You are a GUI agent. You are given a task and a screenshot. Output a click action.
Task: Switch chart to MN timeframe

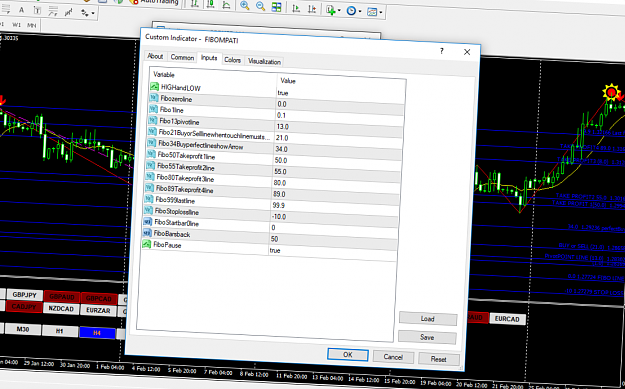(31, 26)
